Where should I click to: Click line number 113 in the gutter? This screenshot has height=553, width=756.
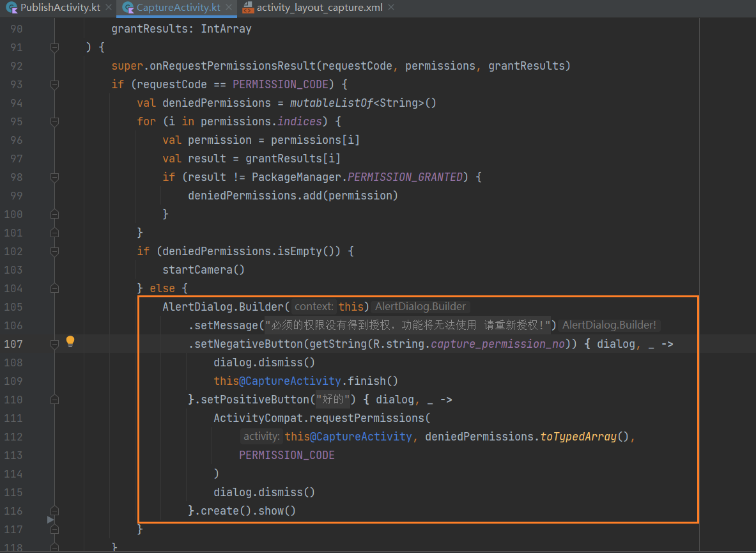click(x=13, y=455)
